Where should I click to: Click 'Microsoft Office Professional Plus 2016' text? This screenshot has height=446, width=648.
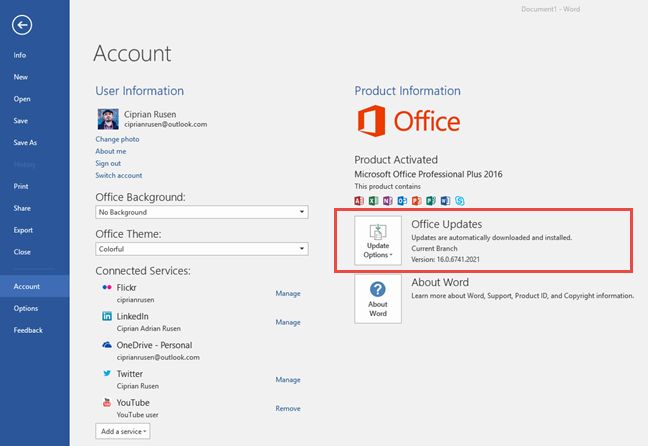pyautogui.click(x=429, y=174)
